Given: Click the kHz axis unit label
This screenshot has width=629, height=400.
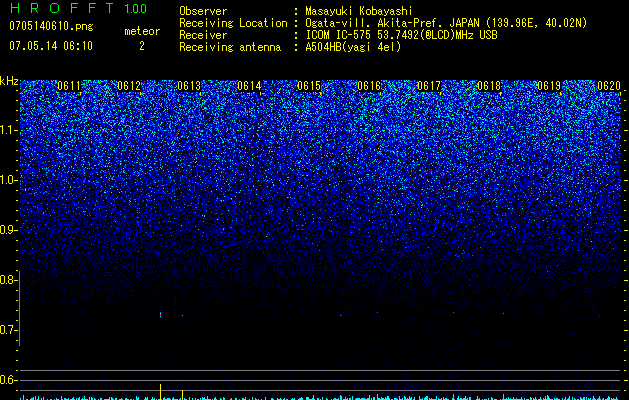Looking at the screenshot, I should click(9, 81).
